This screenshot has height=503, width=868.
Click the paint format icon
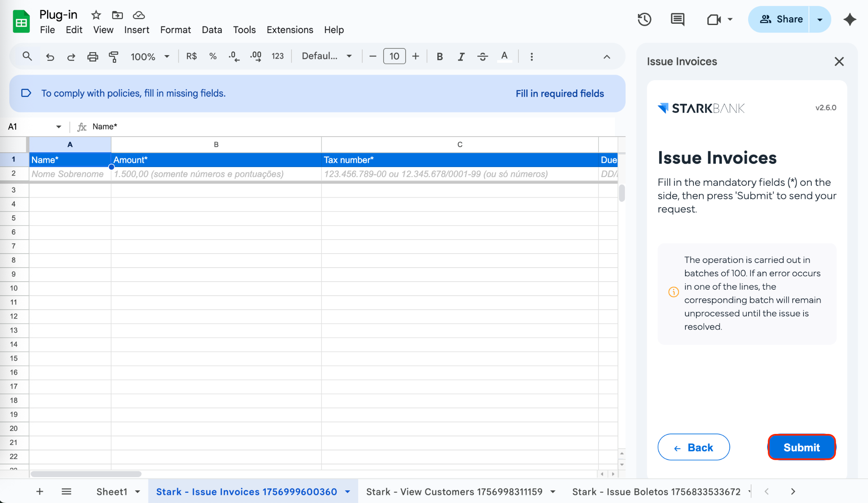pos(114,56)
